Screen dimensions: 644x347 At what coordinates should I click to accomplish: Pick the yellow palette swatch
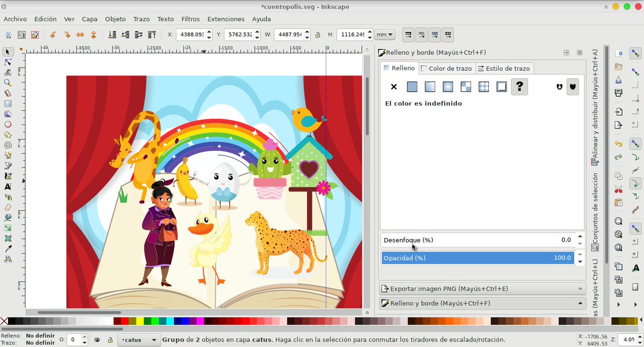(141, 321)
